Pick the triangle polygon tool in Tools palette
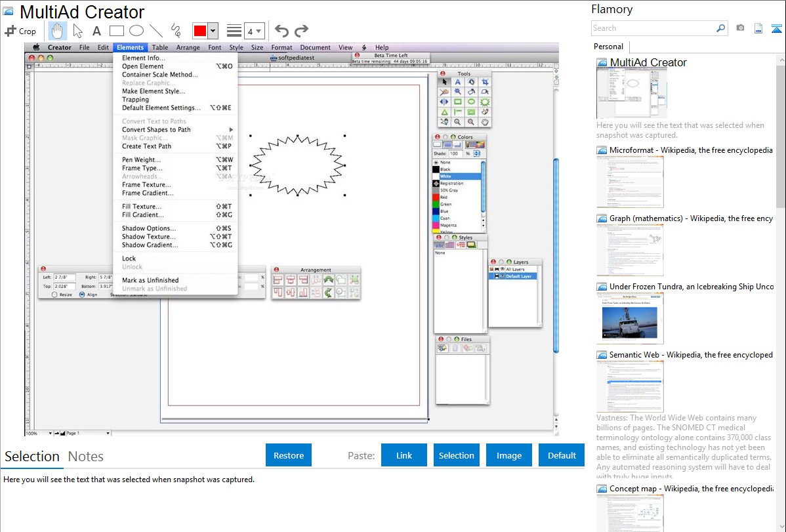 click(x=445, y=112)
